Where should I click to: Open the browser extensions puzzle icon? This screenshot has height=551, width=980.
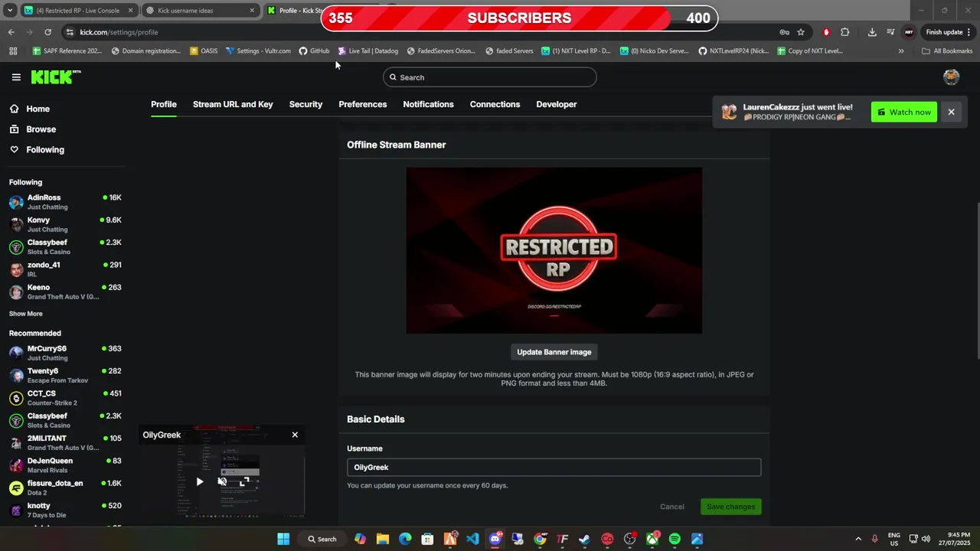click(845, 32)
